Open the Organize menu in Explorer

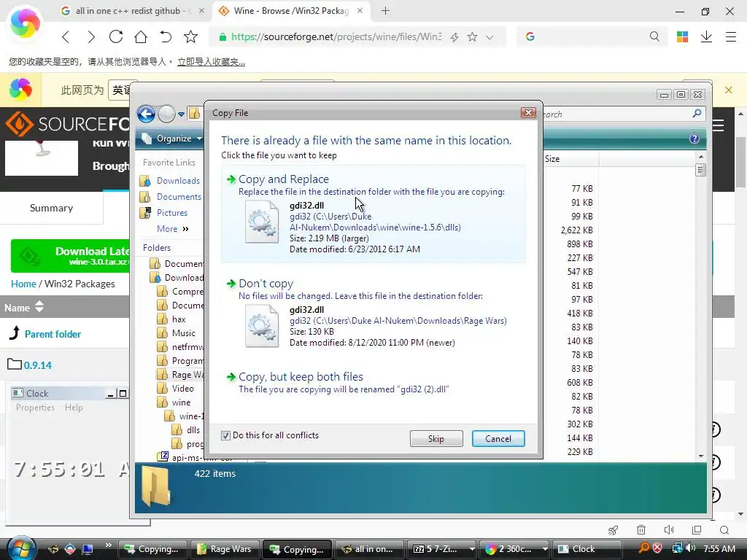[x=173, y=138]
